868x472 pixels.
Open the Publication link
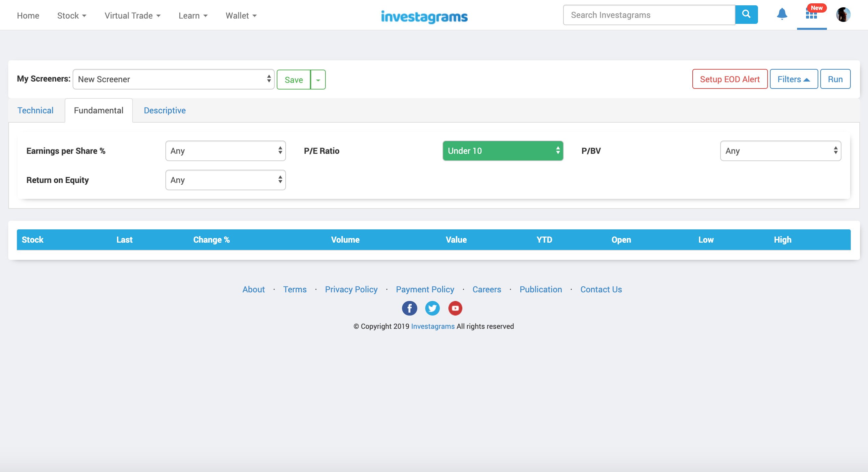541,289
